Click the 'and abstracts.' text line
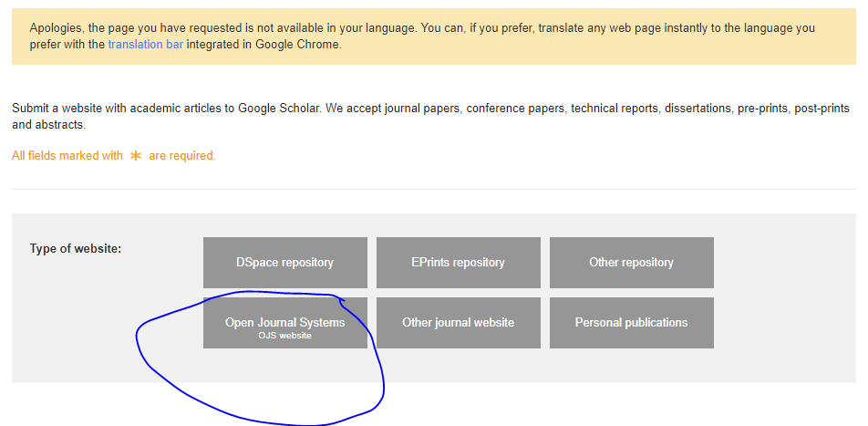This screenshot has height=426, width=868. coord(48,124)
